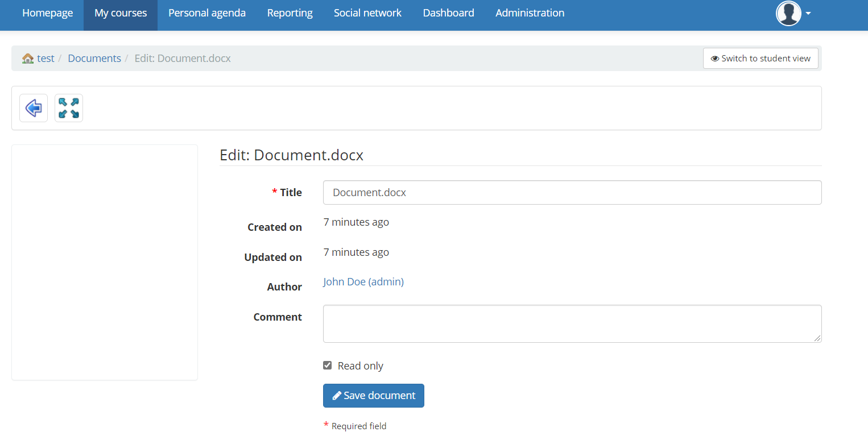Screen dimensions: 868x440
Task: Return to Documents via the breadcrumb
Action: tap(94, 59)
